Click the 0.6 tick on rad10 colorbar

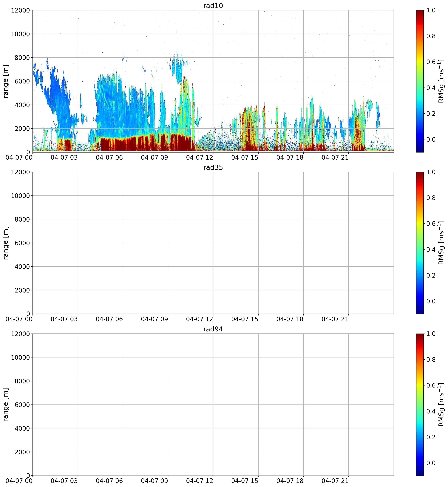click(x=431, y=62)
